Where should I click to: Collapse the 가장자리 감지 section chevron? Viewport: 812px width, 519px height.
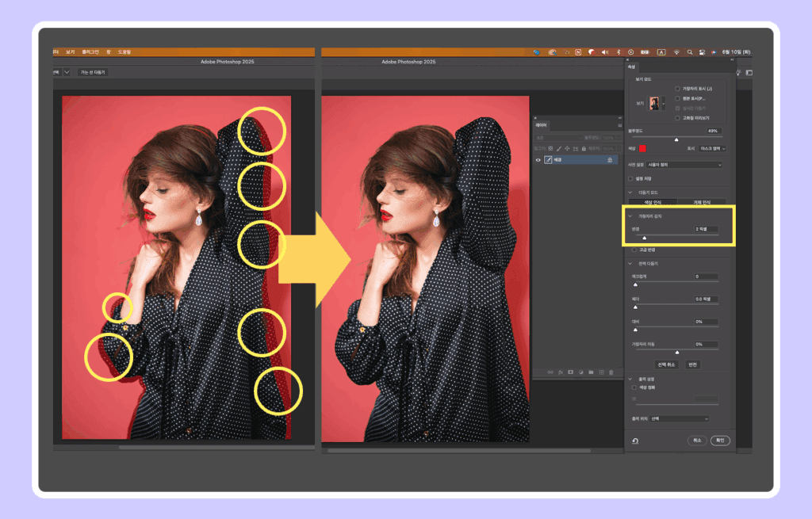pos(630,216)
